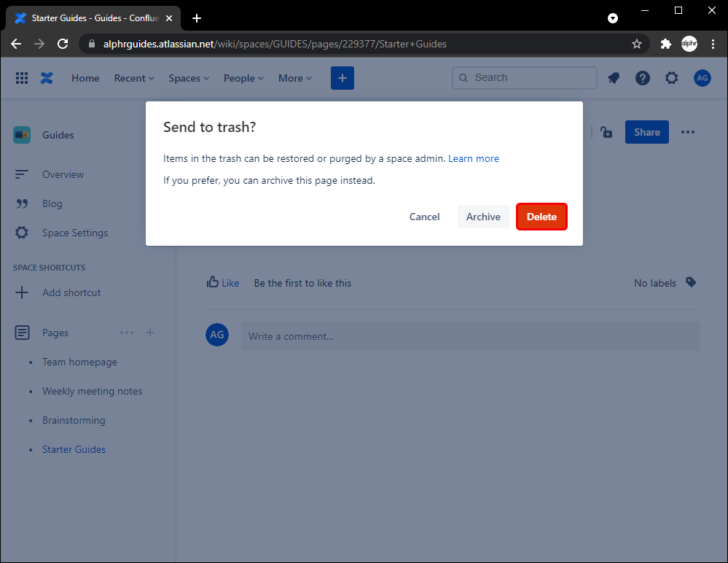Select the Weekly meeting notes page

92,391
